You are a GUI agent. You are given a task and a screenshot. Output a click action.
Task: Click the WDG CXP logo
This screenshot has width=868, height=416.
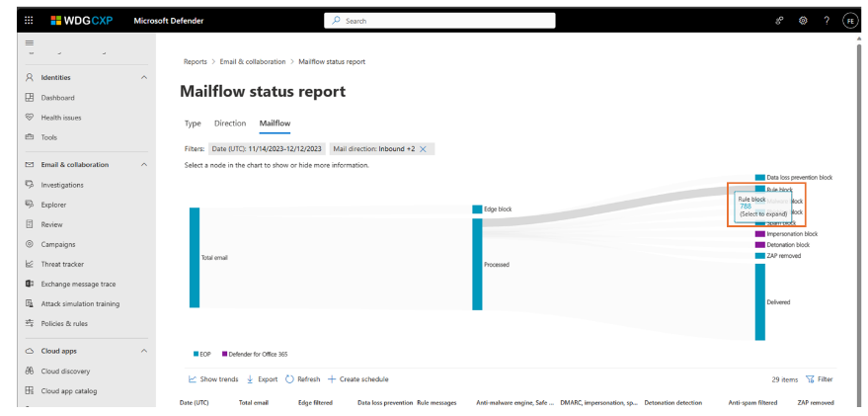click(81, 21)
